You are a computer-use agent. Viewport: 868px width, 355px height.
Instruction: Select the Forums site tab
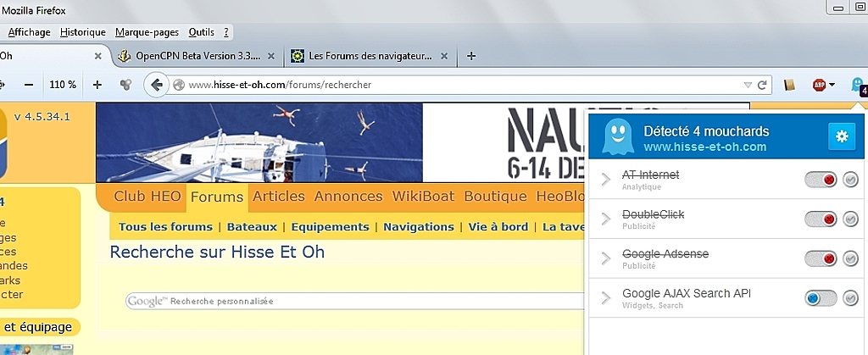pyautogui.click(x=217, y=197)
